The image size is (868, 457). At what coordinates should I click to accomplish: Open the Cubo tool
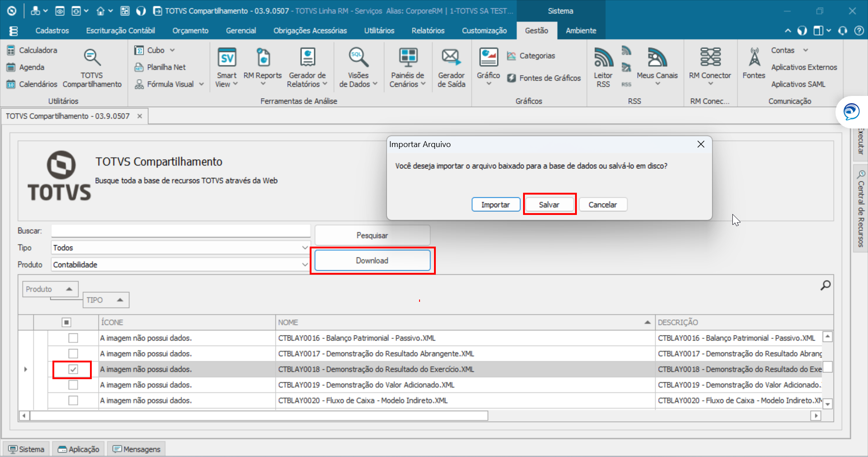coord(151,50)
